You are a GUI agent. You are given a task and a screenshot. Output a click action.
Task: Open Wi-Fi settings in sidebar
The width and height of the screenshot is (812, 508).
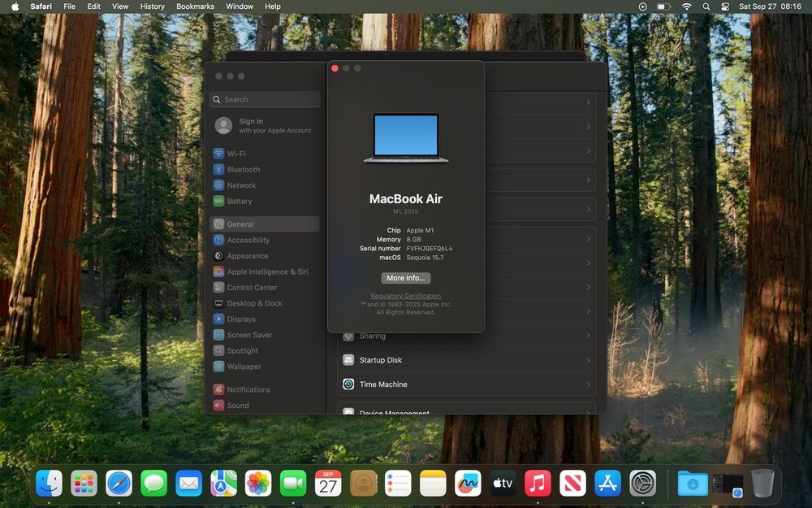pyautogui.click(x=235, y=154)
